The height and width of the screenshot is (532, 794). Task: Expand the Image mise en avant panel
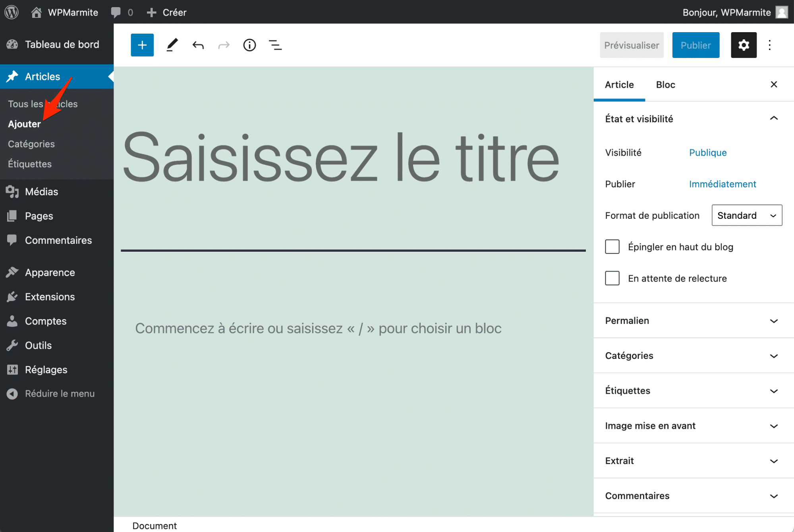coord(693,426)
